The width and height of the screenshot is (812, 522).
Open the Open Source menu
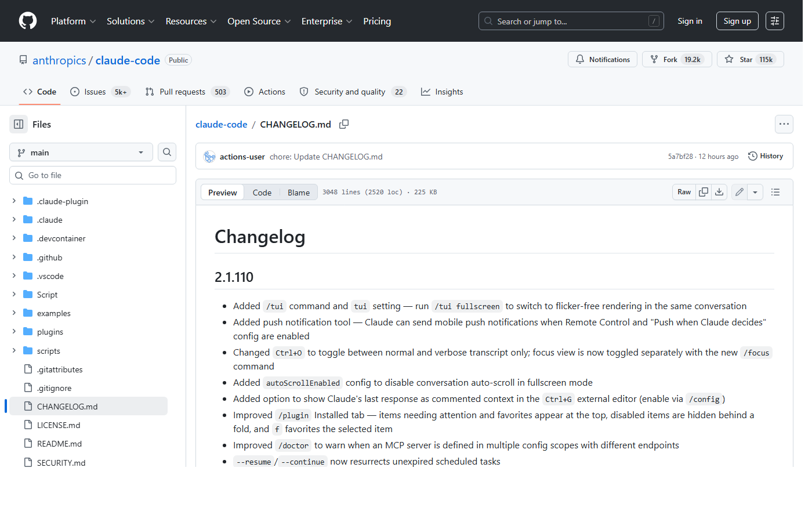coord(259,21)
